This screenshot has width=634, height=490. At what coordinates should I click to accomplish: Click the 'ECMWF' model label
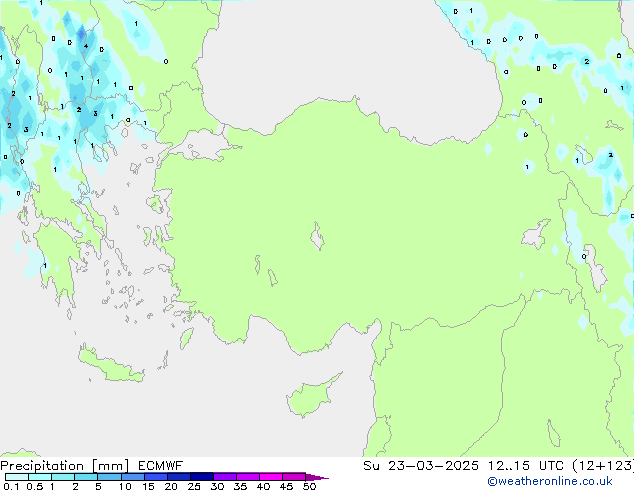(161, 466)
